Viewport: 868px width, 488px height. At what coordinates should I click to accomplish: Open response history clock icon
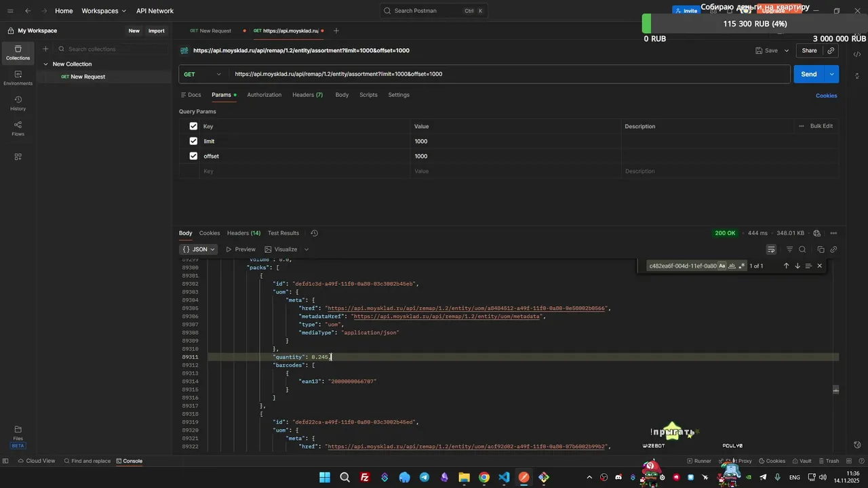tap(314, 233)
